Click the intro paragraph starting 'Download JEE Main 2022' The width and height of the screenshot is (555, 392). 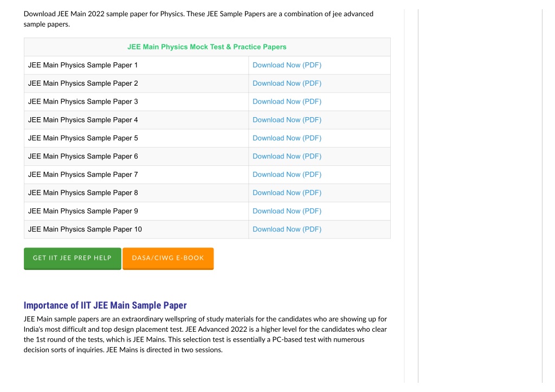click(198, 19)
